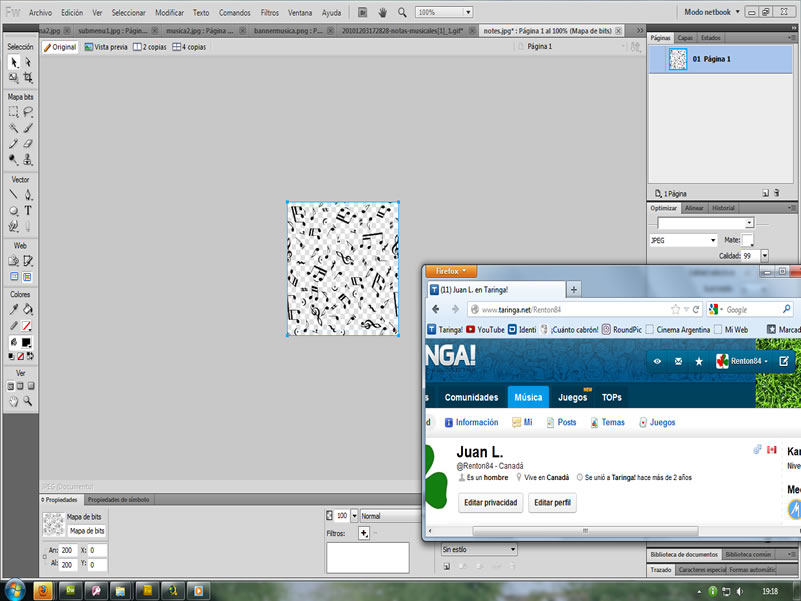Select the Paint Bucket tool
The image size is (801, 601).
click(x=28, y=309)
